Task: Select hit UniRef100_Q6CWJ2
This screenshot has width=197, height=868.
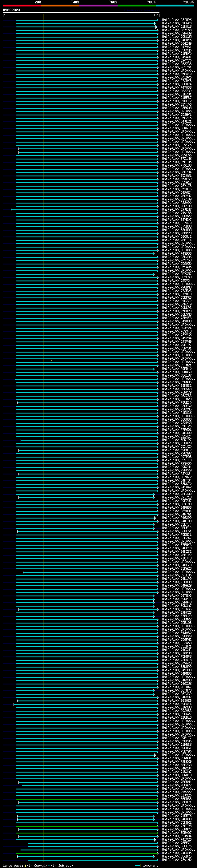Action: (x=176, y=236)
